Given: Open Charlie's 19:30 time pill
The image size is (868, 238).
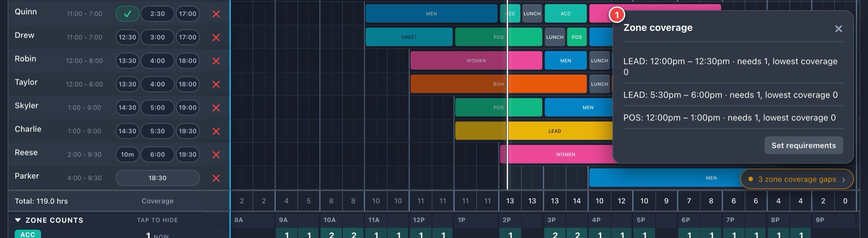Looking at the screenshot, I should pyautogui.click(x=187, y=131).
